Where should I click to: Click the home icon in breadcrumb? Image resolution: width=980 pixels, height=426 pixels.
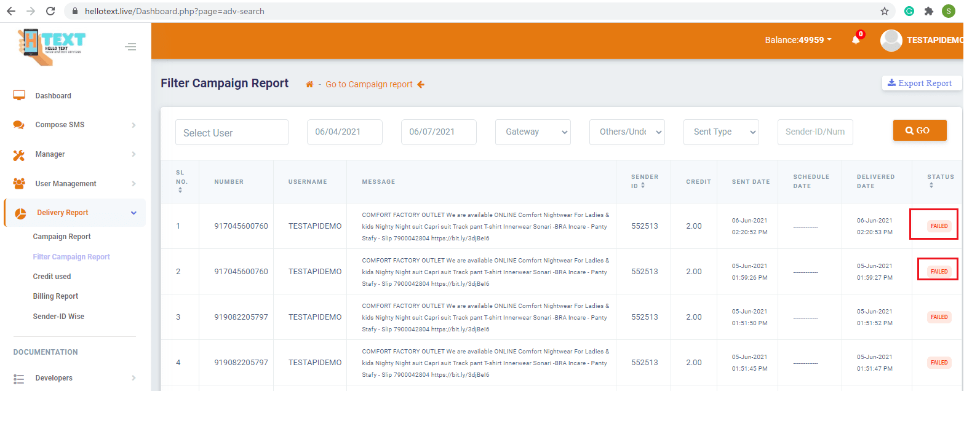[309, 85]
